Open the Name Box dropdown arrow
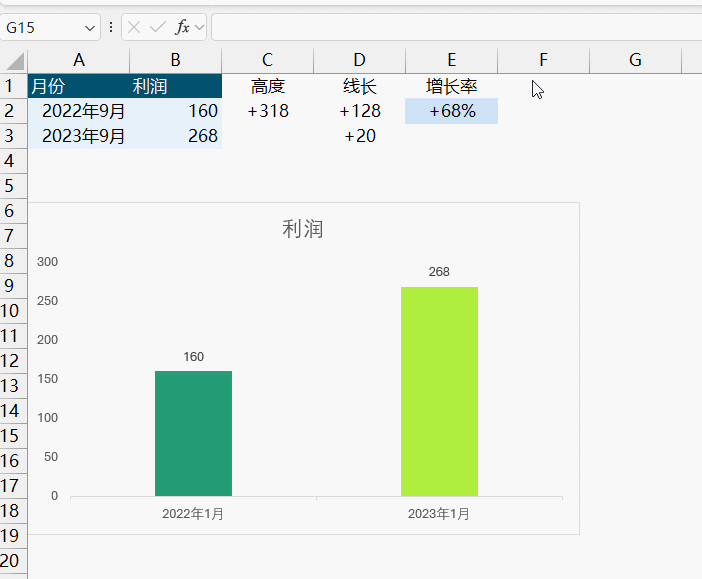 coord(90,27)
